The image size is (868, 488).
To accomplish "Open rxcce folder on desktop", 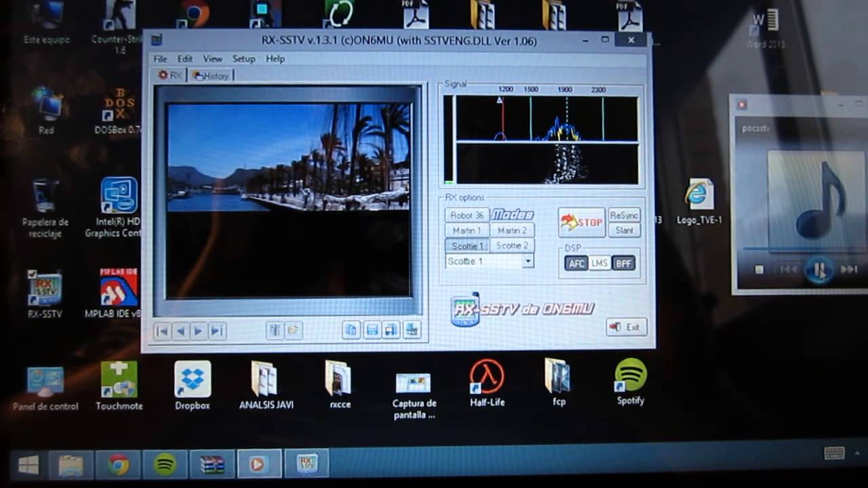I will tap(339, 384).
